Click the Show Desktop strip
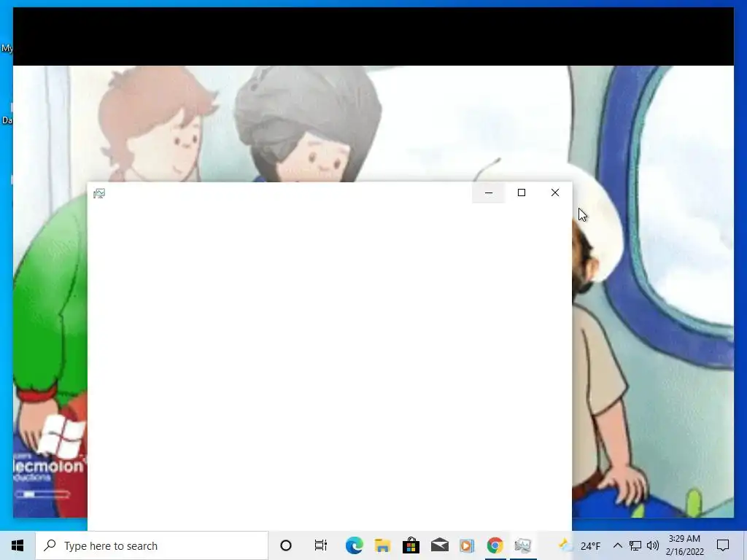This screenshot has width=747, height=560. click(x=745, y=545)
